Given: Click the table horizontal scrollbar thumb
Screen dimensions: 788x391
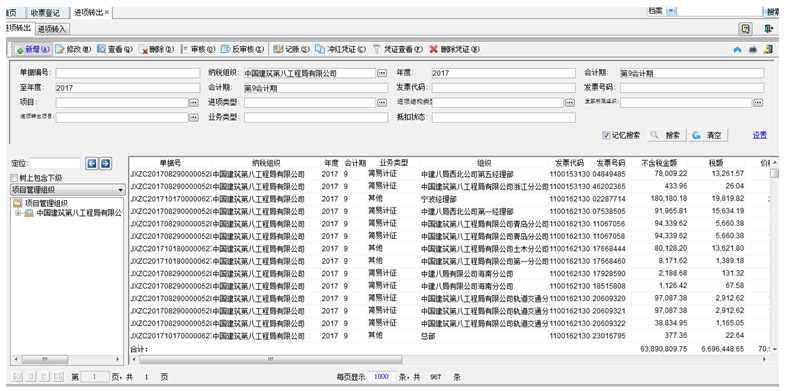Looking at the screenshot, I should coord(271,360).
